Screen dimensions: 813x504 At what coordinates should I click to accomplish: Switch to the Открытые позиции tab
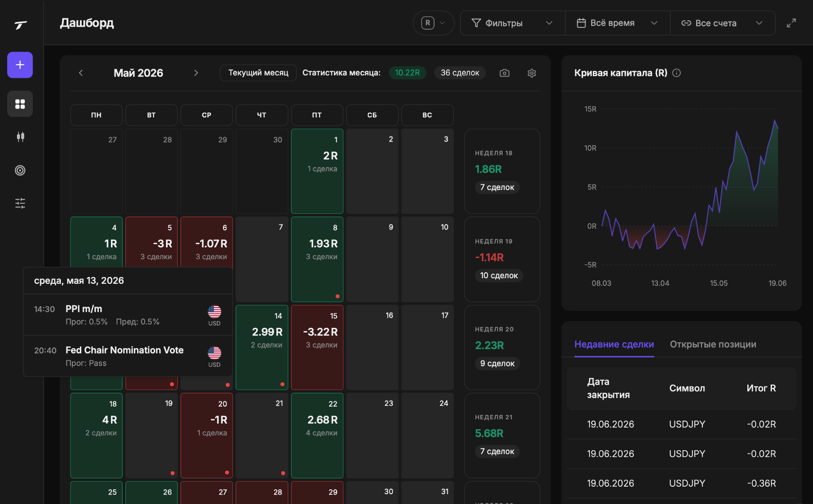tap(713, 344)
